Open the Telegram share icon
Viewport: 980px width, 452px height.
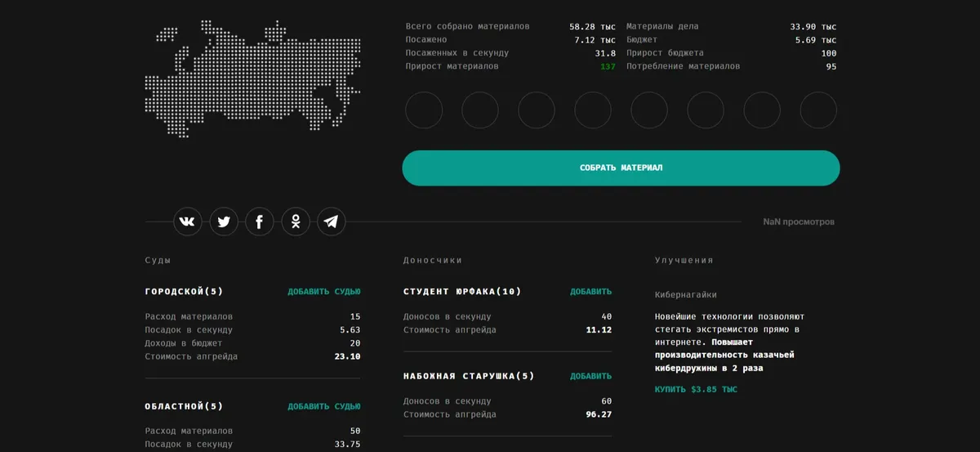pyautogui.click(x=331, y=222)
